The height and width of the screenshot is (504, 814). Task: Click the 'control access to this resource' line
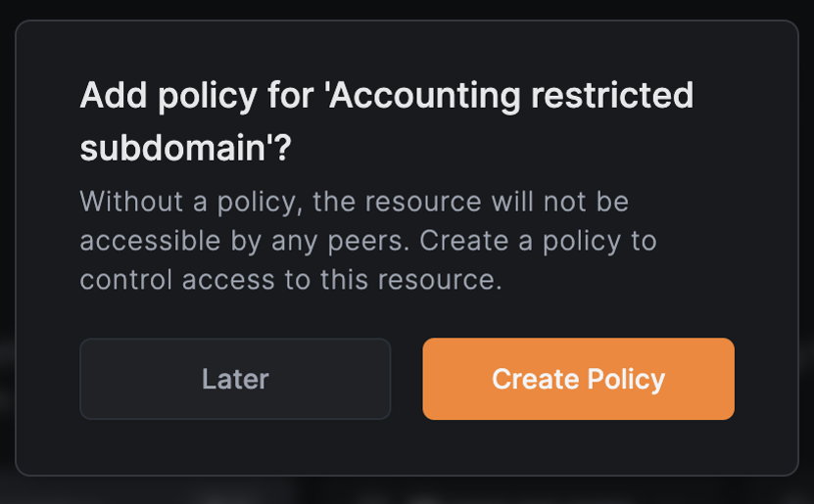pyautogui.click(x=290, y=280)
